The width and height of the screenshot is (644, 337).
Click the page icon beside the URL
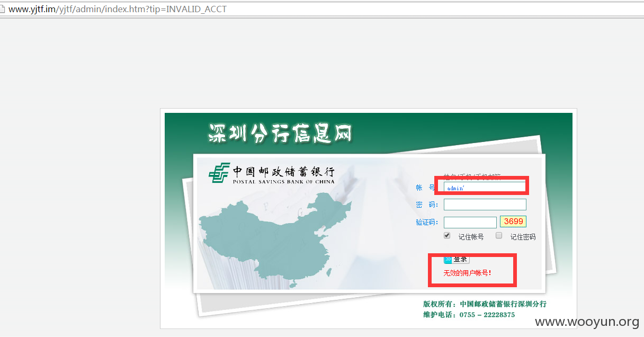pyautogui.click(x=3, y=9)
